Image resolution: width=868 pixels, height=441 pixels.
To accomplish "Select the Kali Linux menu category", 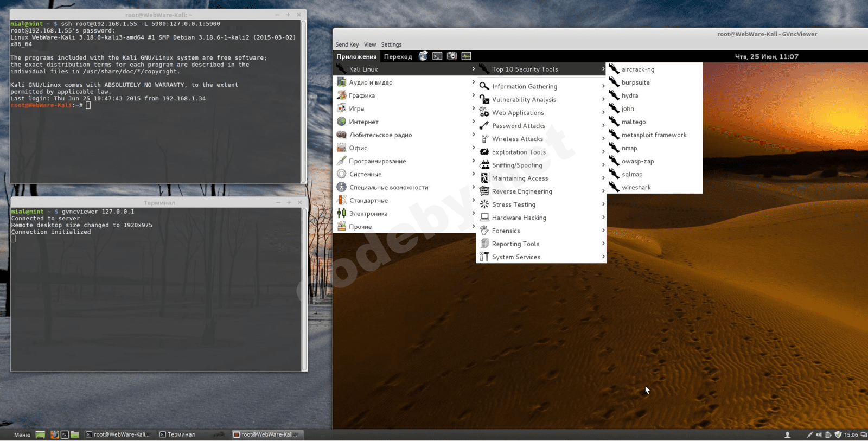I will coord(405,69).
